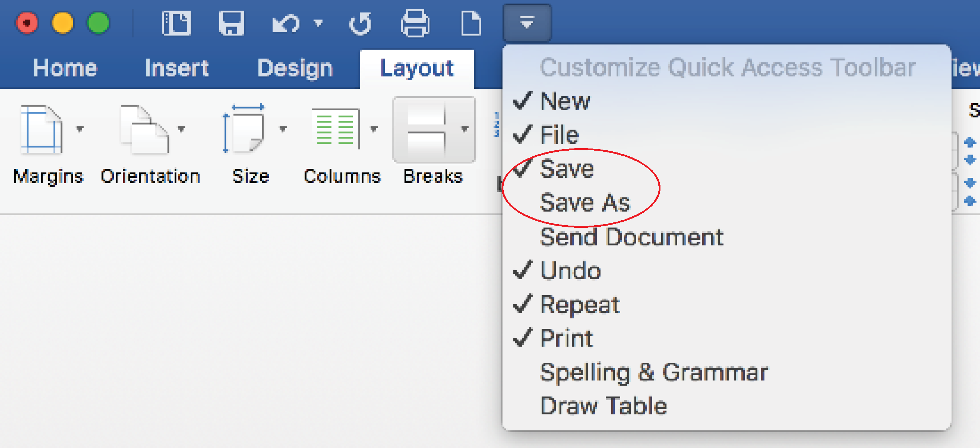980x448 pixels.
Task: Click the New blank document icon
Action: (x=471, y=23)
